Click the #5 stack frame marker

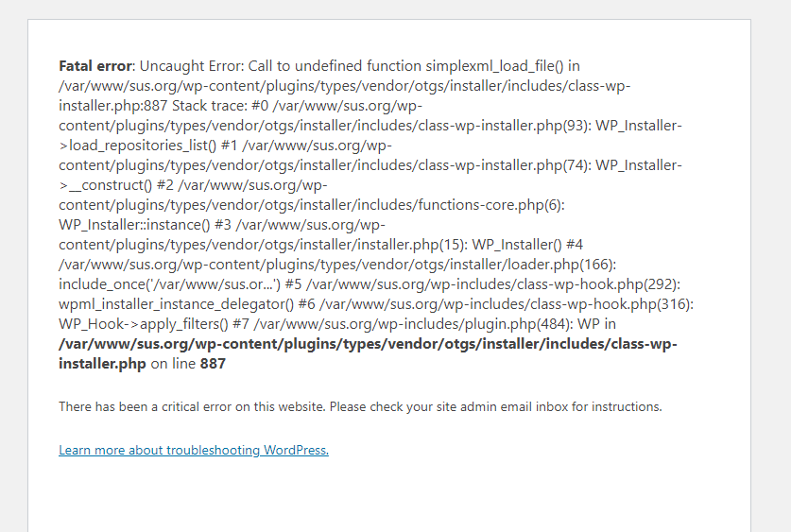click(293, 284)
